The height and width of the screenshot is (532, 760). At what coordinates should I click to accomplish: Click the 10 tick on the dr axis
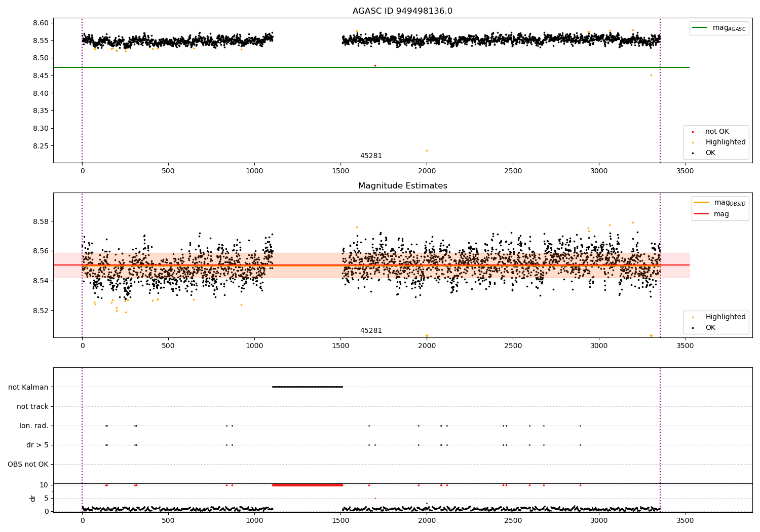tap(44, 485)
